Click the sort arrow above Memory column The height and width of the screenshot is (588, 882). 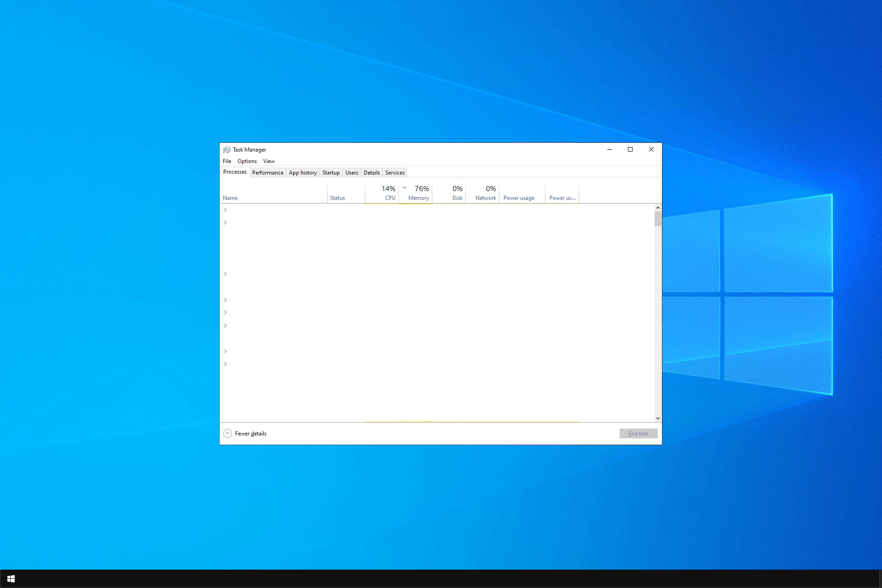click(405, 187)
